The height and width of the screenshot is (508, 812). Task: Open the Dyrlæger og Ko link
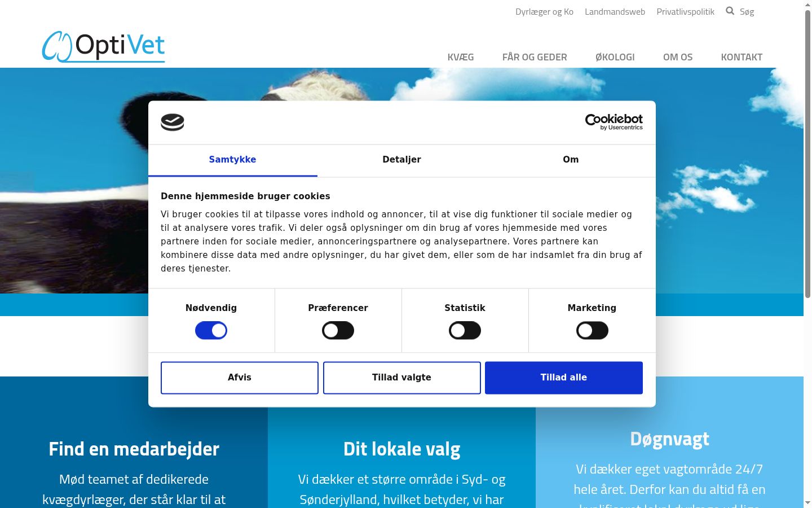coord(544,11)
